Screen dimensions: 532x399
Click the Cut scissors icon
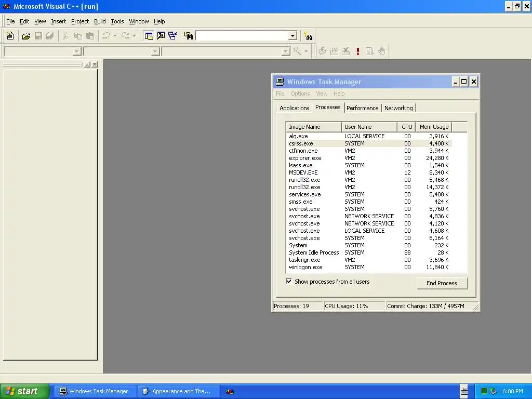65,36
